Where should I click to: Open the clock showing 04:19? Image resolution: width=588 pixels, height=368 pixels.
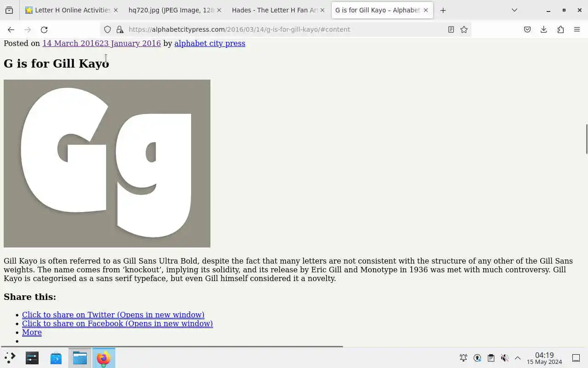click(x=544, y=358)
